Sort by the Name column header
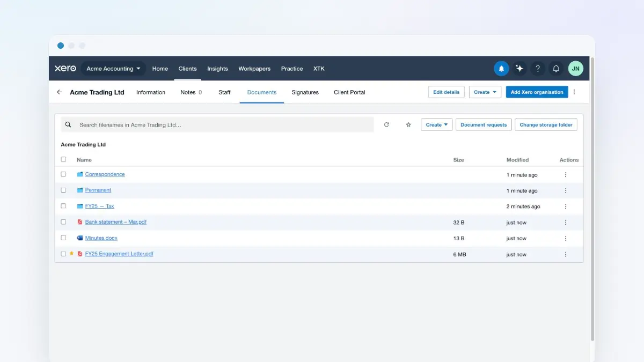 tap(84, 160)
